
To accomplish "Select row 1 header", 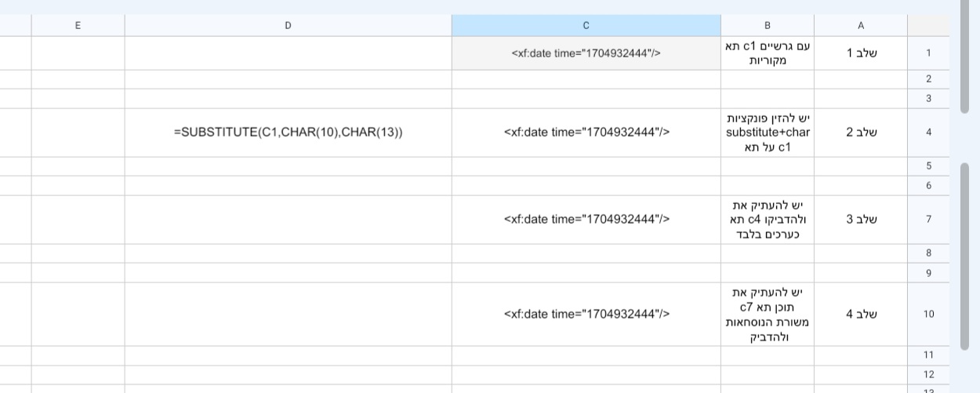I will pyautogui.click(x=928, y=53).
